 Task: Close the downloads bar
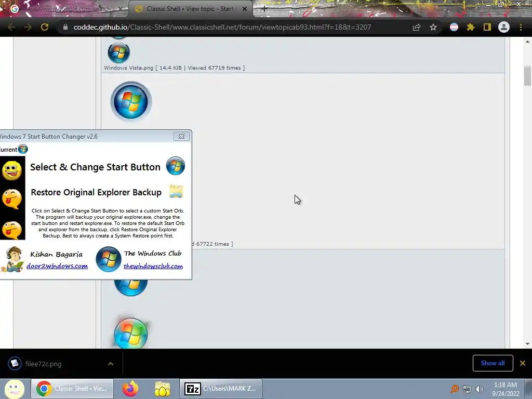click(523, 363)
